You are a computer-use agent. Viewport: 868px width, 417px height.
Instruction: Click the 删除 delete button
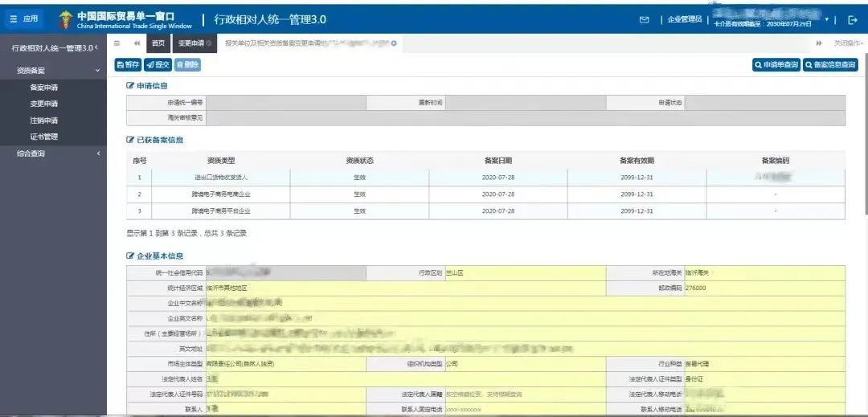tap(187, 65)
